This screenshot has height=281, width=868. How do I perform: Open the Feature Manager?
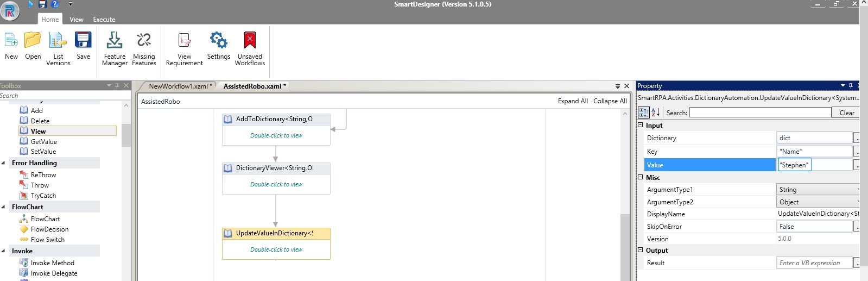[115, 41]
